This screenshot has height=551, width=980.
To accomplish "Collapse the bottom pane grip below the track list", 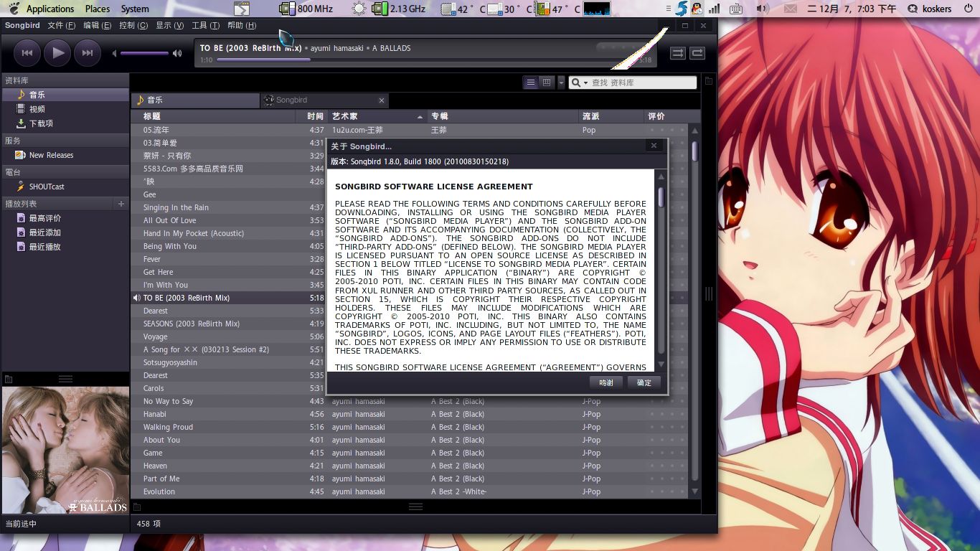I will point(415,507).
